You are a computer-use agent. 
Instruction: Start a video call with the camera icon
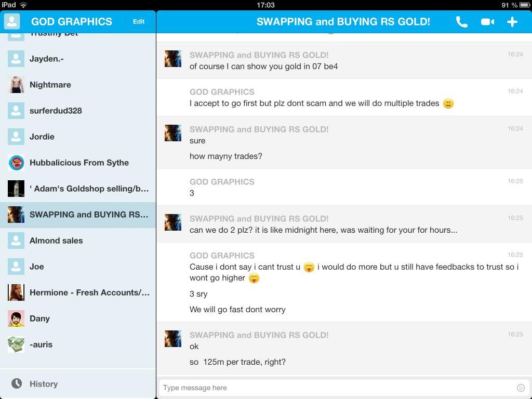487,22
